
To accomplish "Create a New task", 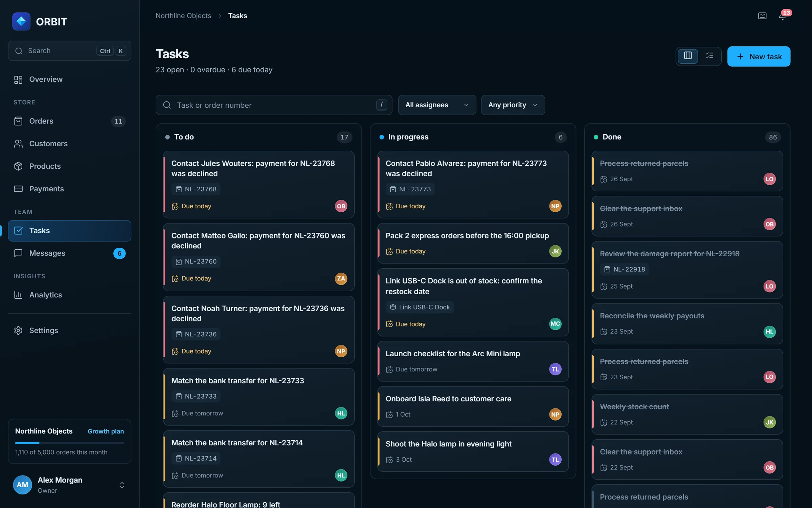I will (759, 57).
